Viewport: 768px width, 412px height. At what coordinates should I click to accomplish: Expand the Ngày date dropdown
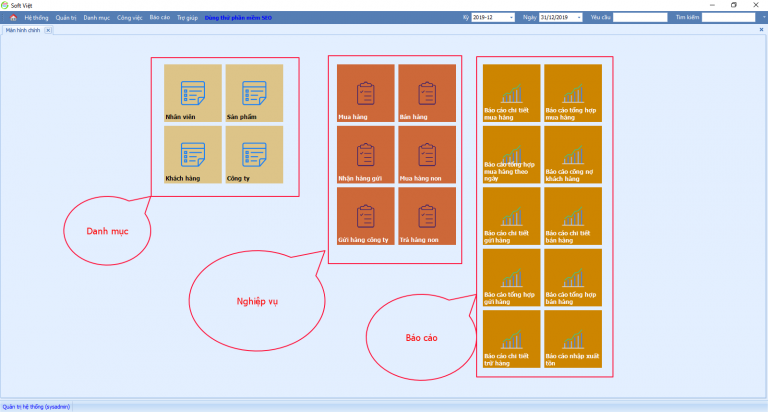coord(579,18)
